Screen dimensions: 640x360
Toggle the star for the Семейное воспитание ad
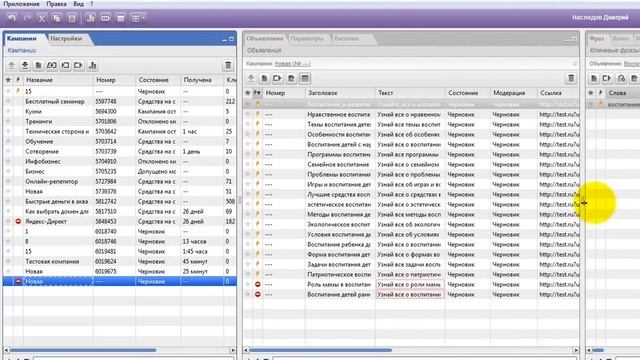click(248, 164)
